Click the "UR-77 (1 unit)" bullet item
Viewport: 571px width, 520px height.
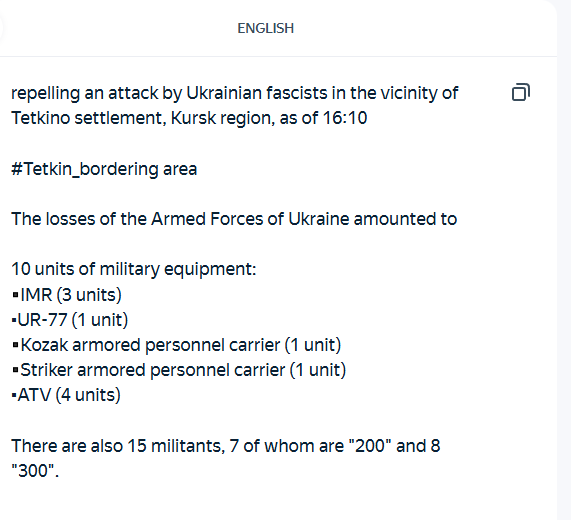tap(70, 320)
